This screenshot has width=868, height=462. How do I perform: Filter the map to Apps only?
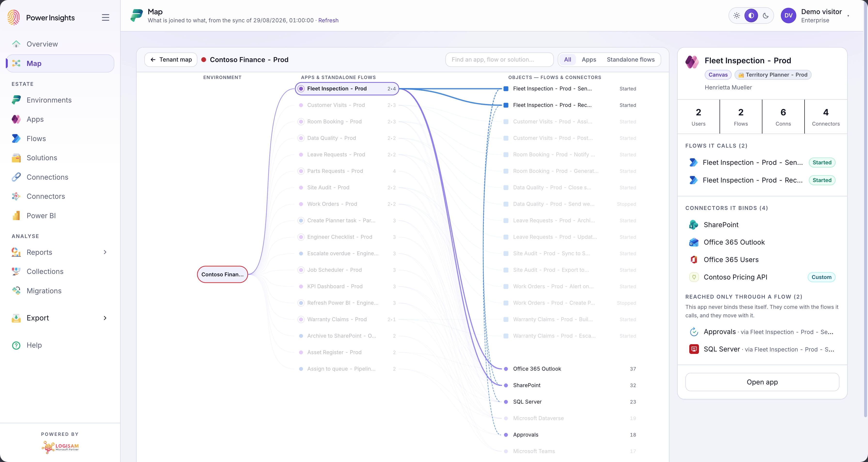(x=589, y=60)
